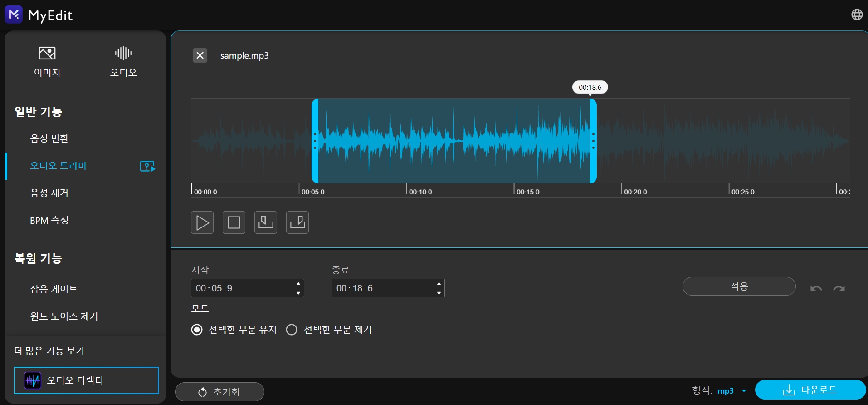This screenshot has width=868, height=405.
Task: Click the 00:10.0 timeline tick
Action: [419, 191]
